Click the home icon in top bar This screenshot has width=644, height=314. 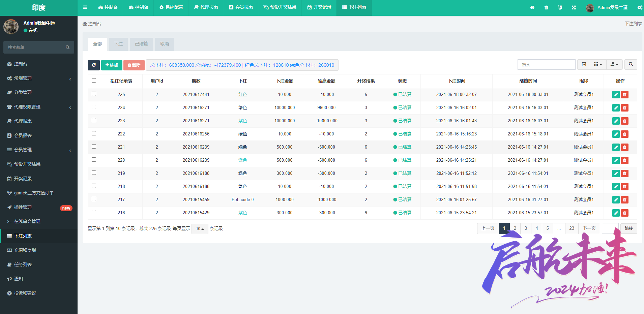point(532,7)
